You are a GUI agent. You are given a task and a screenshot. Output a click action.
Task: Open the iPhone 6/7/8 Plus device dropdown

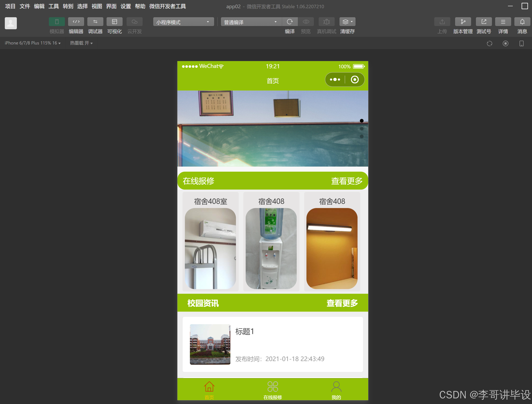pyautogui.click(x=32, y=43)
